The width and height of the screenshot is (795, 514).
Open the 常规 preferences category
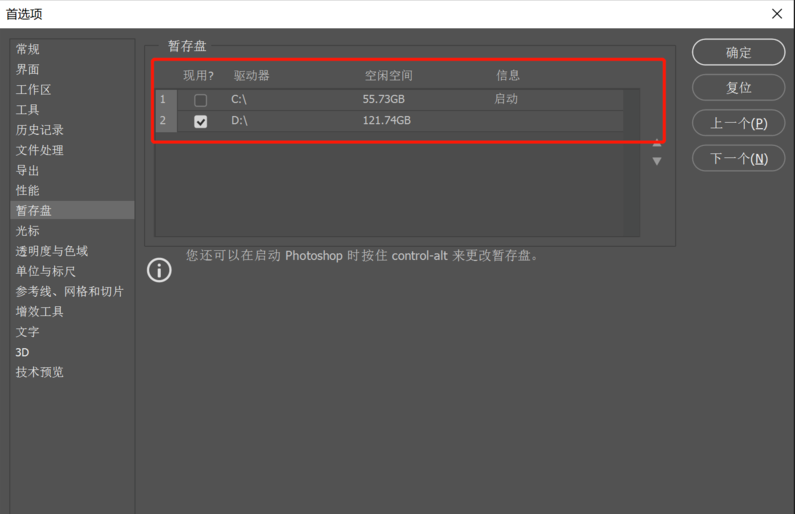coord(28,49)
